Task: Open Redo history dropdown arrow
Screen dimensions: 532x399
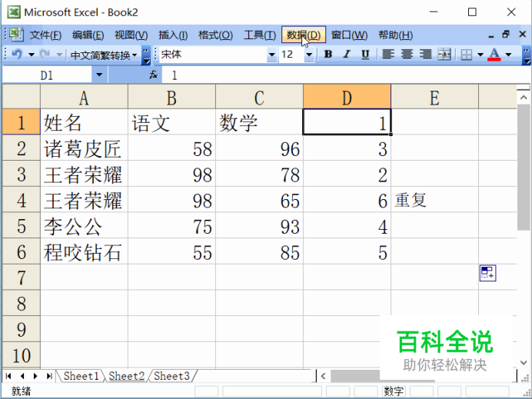Action: point(59,55)
